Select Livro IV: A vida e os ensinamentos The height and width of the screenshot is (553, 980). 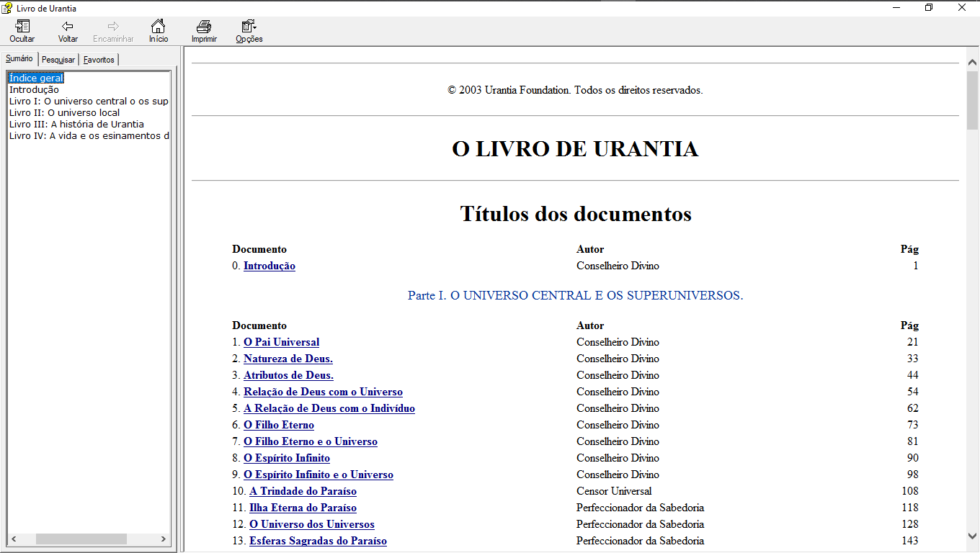[x=89, y=136]
